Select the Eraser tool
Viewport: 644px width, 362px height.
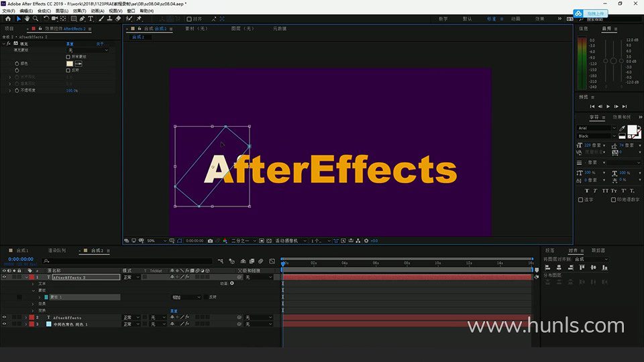(x=118, y=19)
